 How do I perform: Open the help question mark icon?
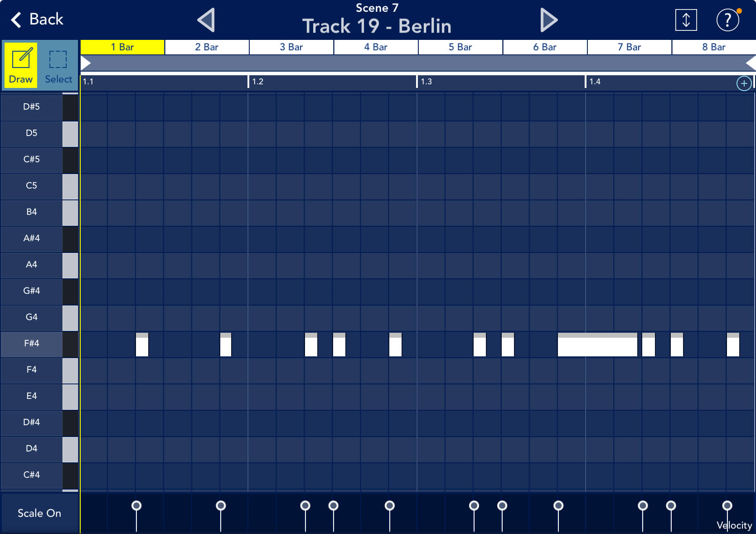[x=727, y=20]
